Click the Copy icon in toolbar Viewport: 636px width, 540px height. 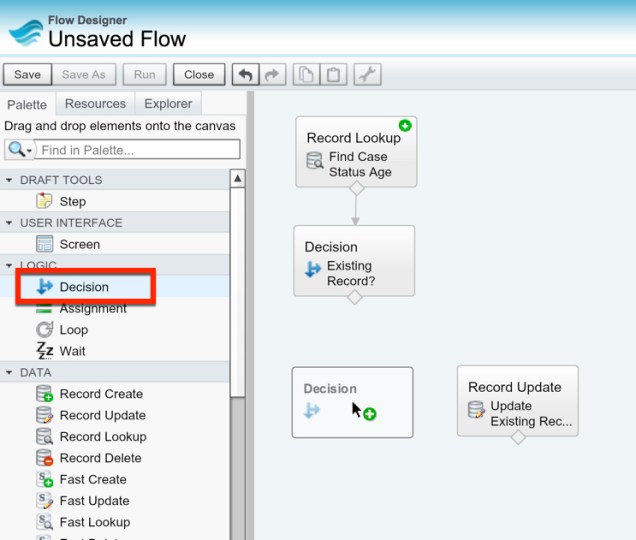tap(309, 75)
